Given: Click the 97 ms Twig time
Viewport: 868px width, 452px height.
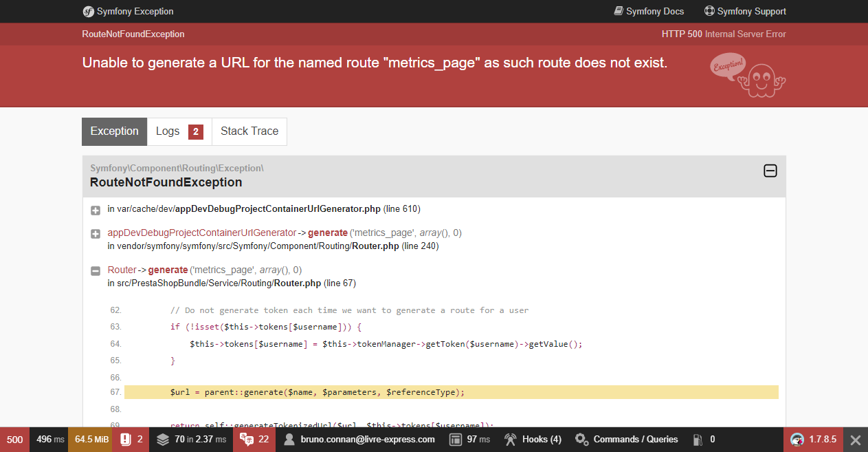Looking at the screenshot, I should pos(478,440).
